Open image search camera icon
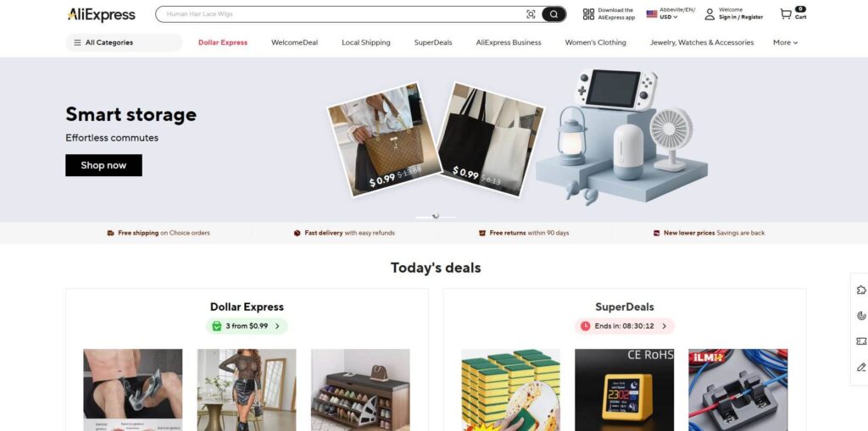Screen dimensions: 868x431 [x=531, y=14]
